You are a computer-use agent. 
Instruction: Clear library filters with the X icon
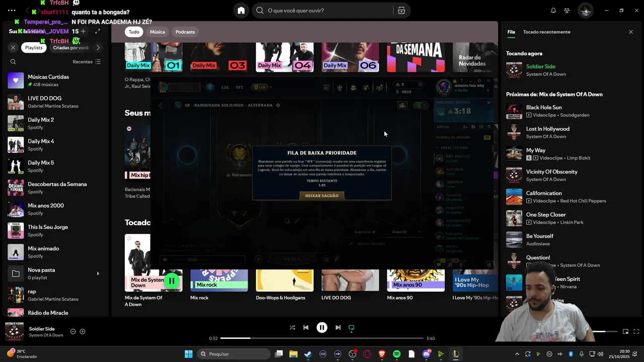pyautogui.click(x=13, y=48)
